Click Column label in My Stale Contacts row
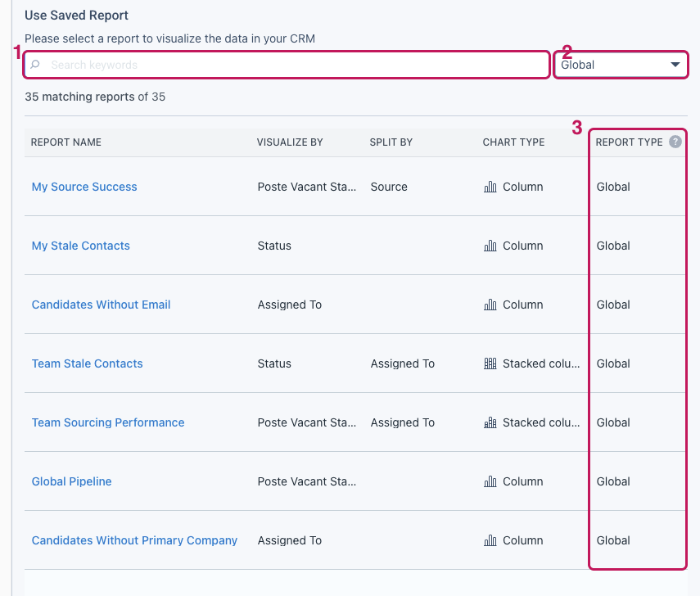The image size is (700, 596). (x=523, y=246)
